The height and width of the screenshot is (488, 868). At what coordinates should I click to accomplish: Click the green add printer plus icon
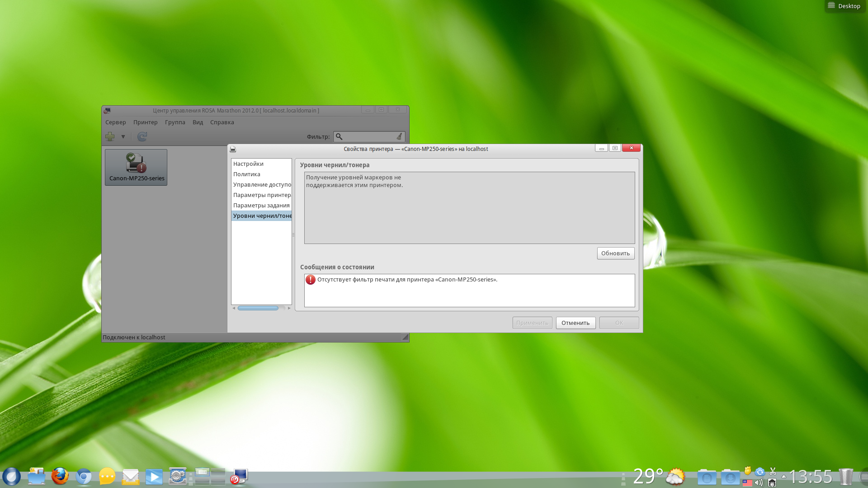[x=110, y=136]
